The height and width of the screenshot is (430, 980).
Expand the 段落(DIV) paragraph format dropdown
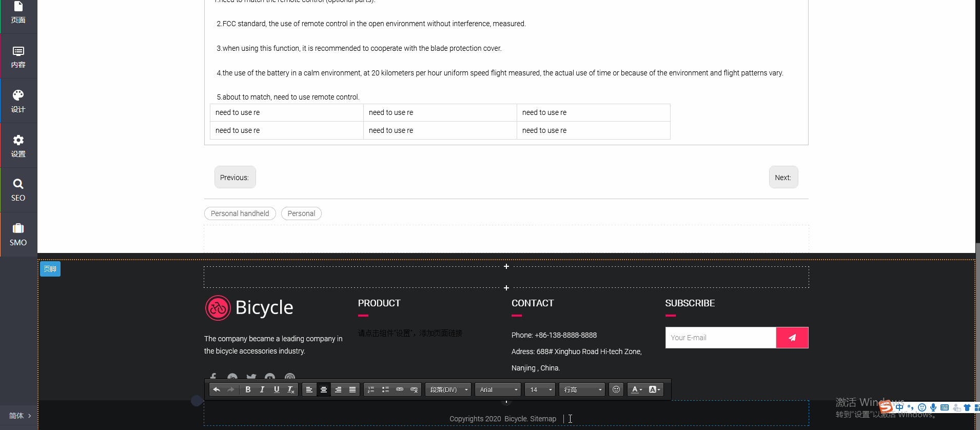[x=448, y=390]
